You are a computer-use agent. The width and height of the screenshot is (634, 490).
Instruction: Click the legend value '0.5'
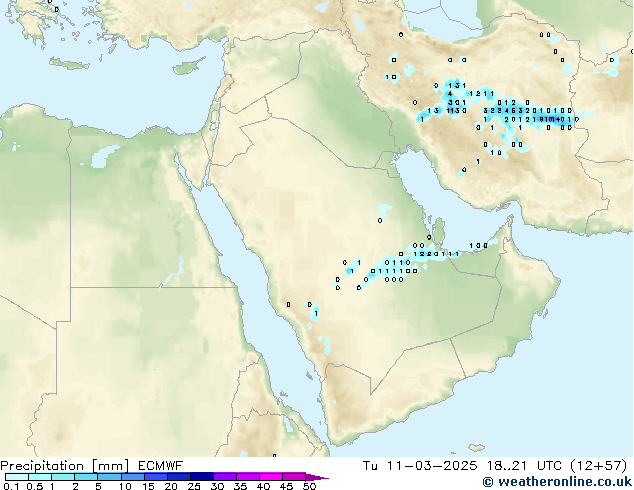point(35,486)
